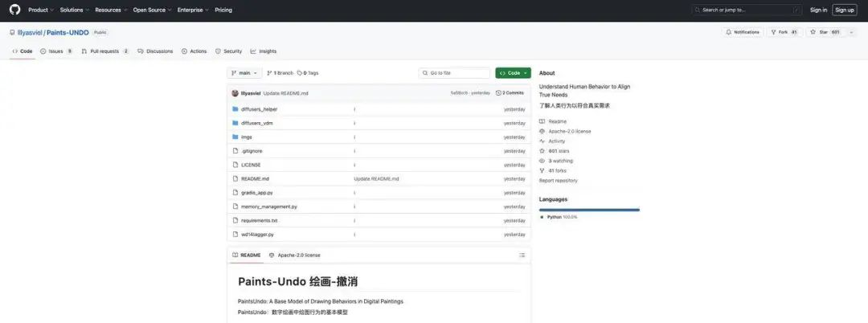Click the fork count 41 badge

click(x=794, y=32)
